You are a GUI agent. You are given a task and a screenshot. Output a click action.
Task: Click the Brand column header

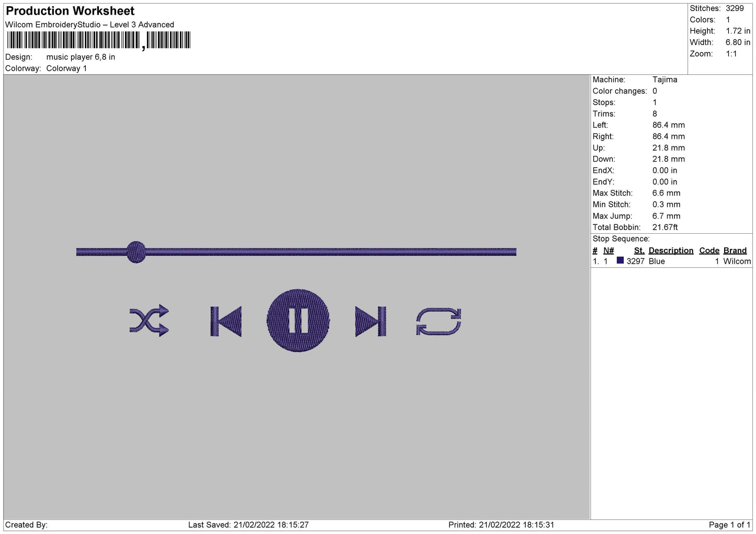pos(735,251)
